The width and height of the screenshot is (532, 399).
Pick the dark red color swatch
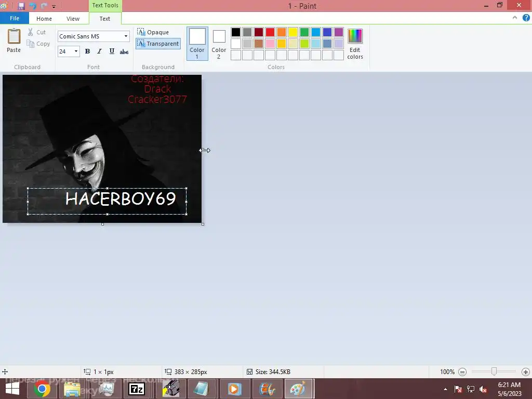[x=259, y=32]
